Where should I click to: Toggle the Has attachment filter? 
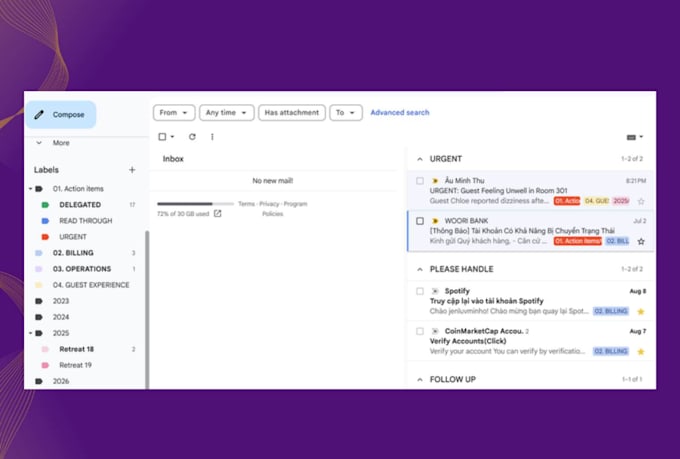pos(292,113)
